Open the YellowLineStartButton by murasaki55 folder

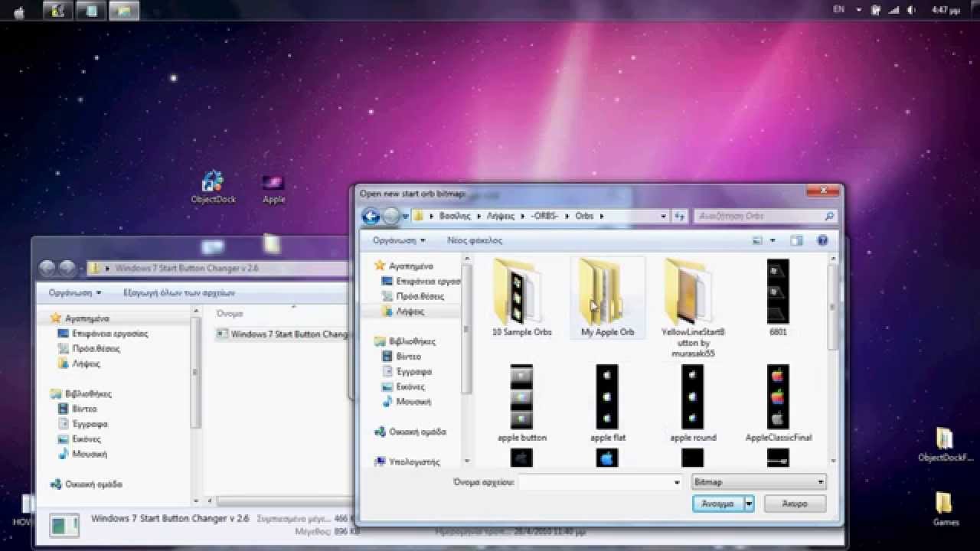(693, 308)
